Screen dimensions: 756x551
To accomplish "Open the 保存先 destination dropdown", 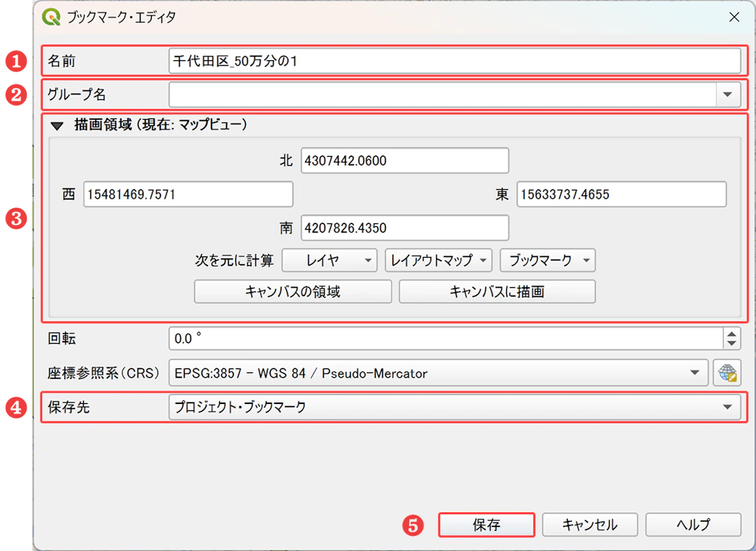I will click(454, 407).
